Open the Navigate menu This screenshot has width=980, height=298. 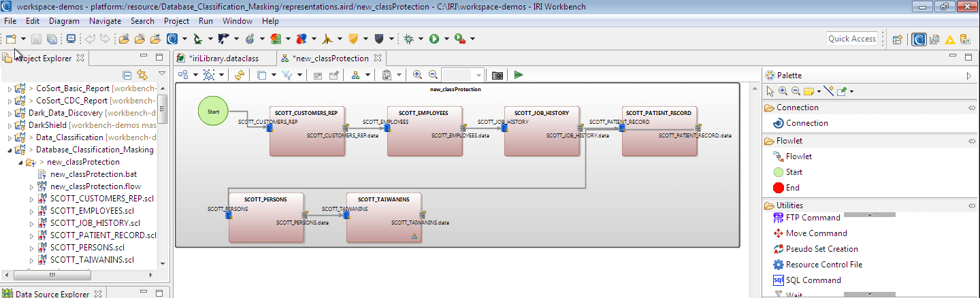pyautogui.click(x=105, y=21)
